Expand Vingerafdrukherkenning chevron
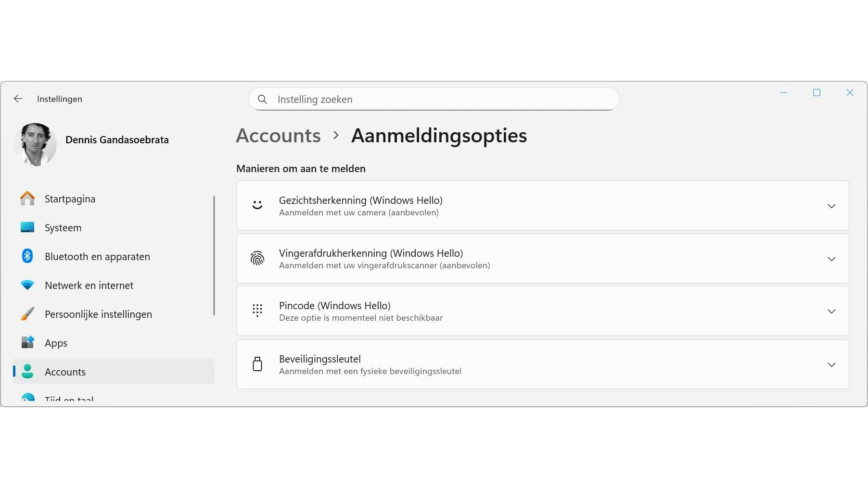 831,259
